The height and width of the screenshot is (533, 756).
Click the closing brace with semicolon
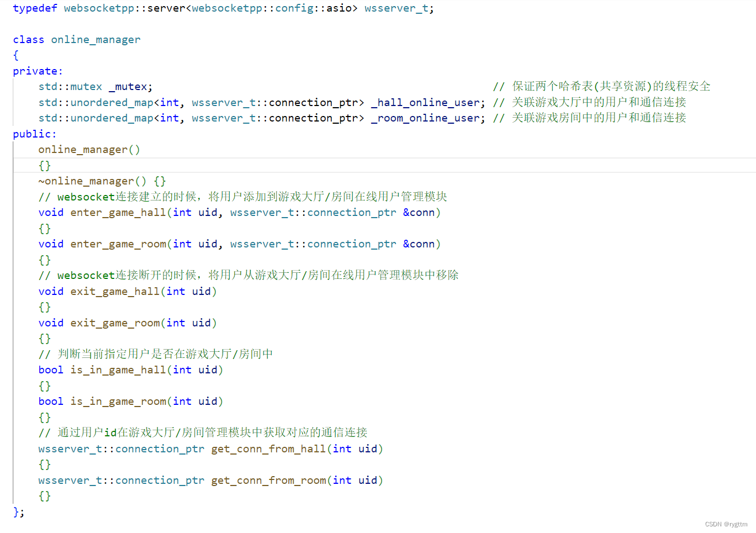19,512
